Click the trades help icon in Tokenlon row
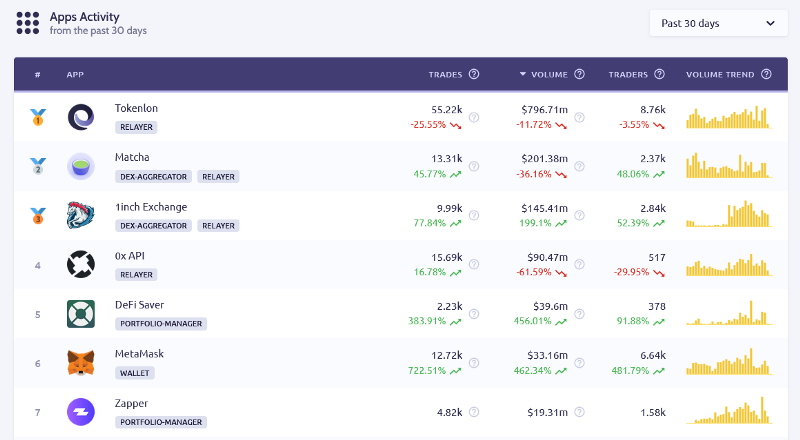 click(x=474, y=117)
